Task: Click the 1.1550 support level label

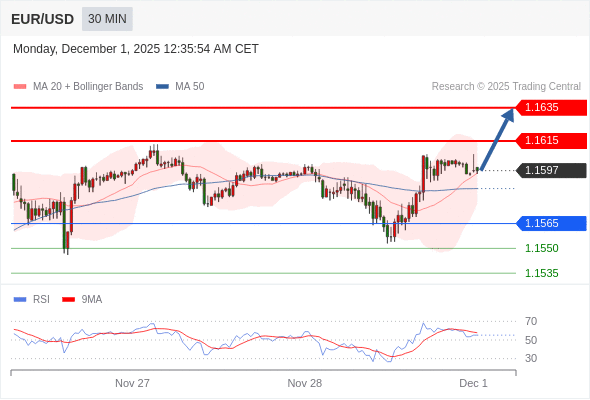Action: pos(542,248)
